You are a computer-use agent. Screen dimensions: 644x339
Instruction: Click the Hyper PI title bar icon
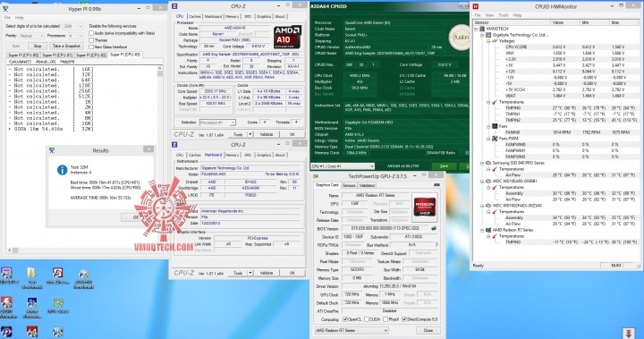(5, 8)
